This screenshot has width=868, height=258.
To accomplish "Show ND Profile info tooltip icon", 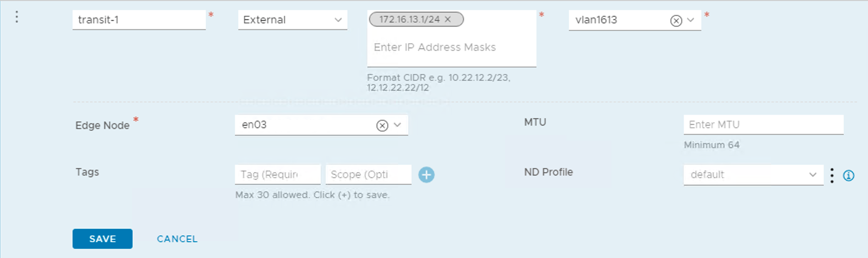I will (848, 176).
